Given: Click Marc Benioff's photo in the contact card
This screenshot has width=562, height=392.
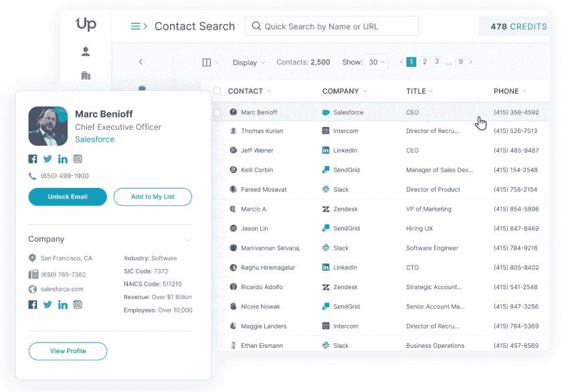Looking at the screenshot, I should coord(48,126).
